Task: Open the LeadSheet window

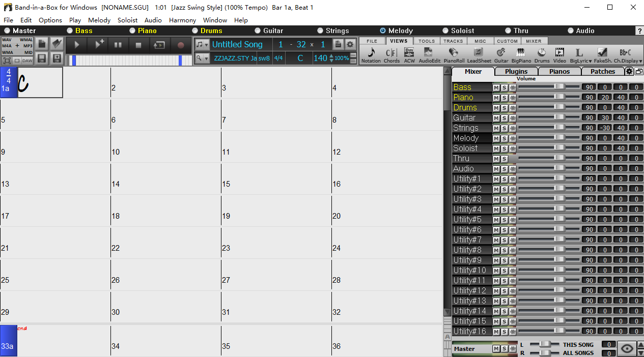Action: (x=479, y=55)
